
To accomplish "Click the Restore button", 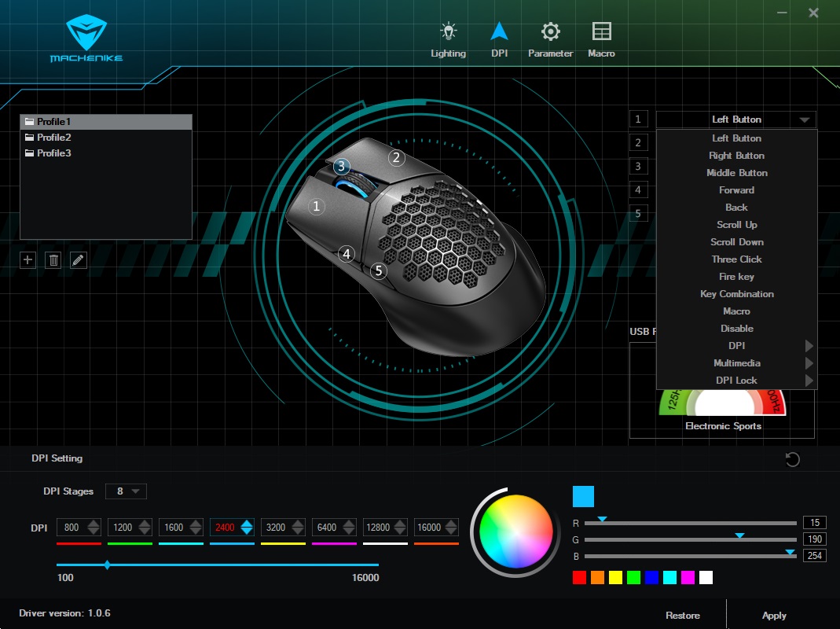I will (683, 615).
